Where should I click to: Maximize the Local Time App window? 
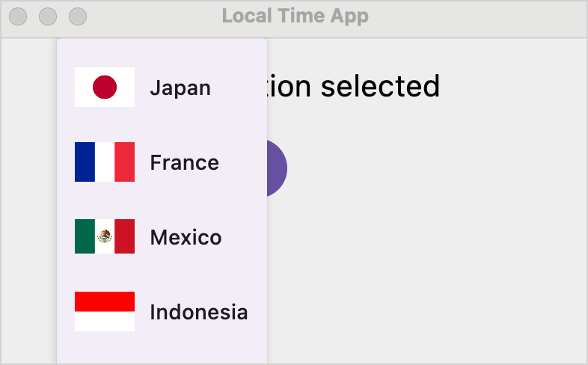pos(78,16)
